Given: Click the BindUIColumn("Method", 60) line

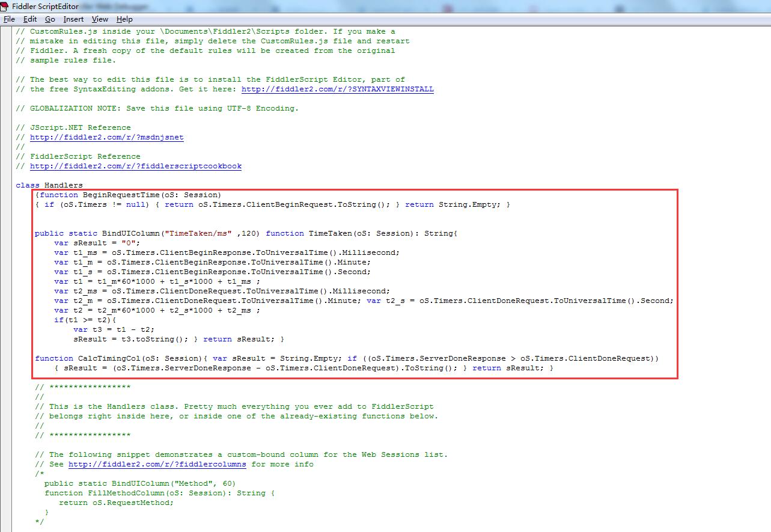Looking at the screenshot, I should coord(140,483).
